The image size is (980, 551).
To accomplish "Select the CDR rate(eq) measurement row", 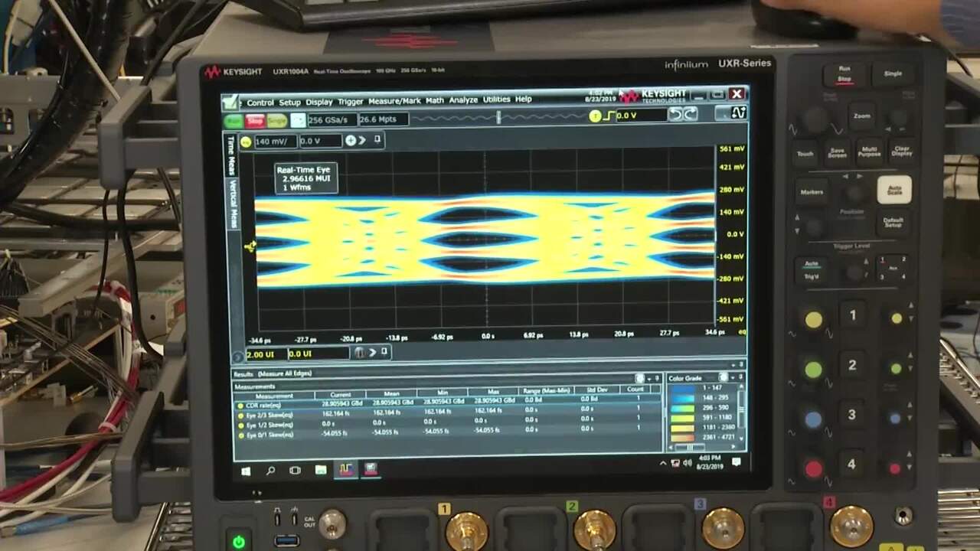I will [x=448, y=402].
